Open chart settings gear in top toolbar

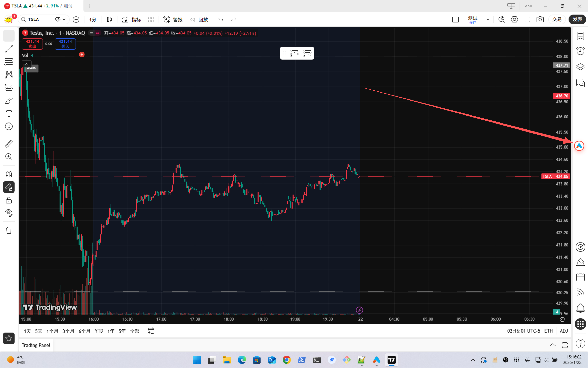514,19
